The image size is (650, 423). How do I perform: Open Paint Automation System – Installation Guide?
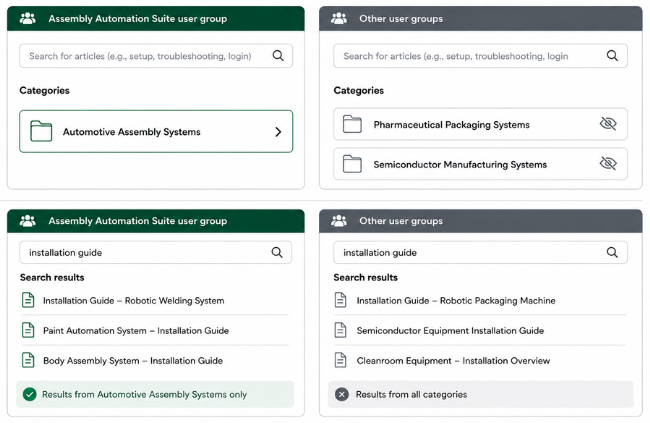coord(136,331)
